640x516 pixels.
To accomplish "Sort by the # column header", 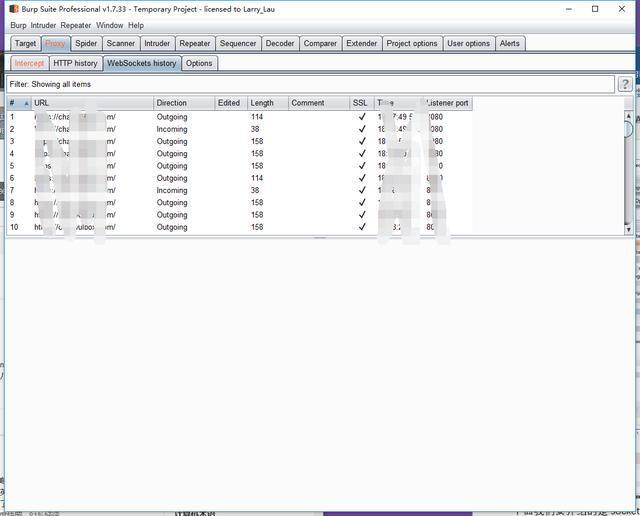I will coord(19,103).
